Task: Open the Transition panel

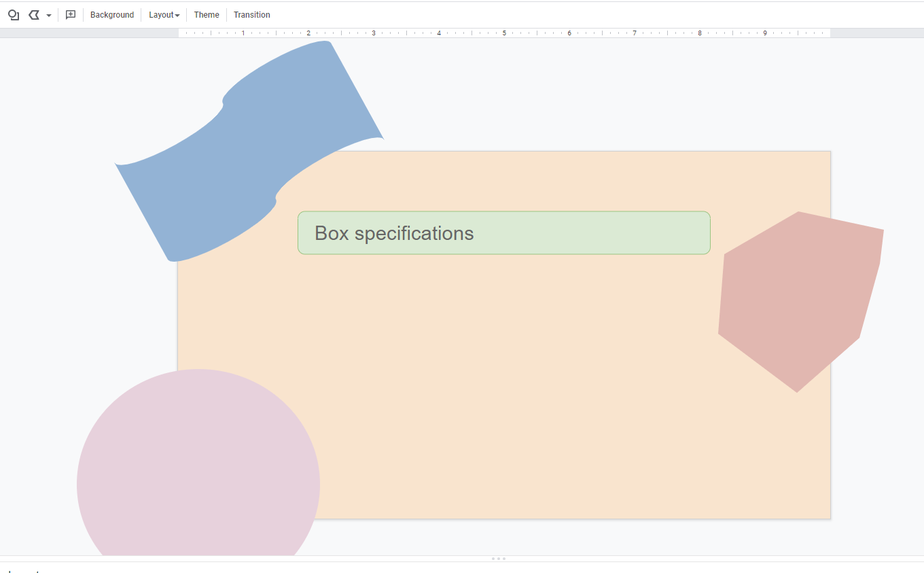Action: pyautogui.click(x=251, y=15)
